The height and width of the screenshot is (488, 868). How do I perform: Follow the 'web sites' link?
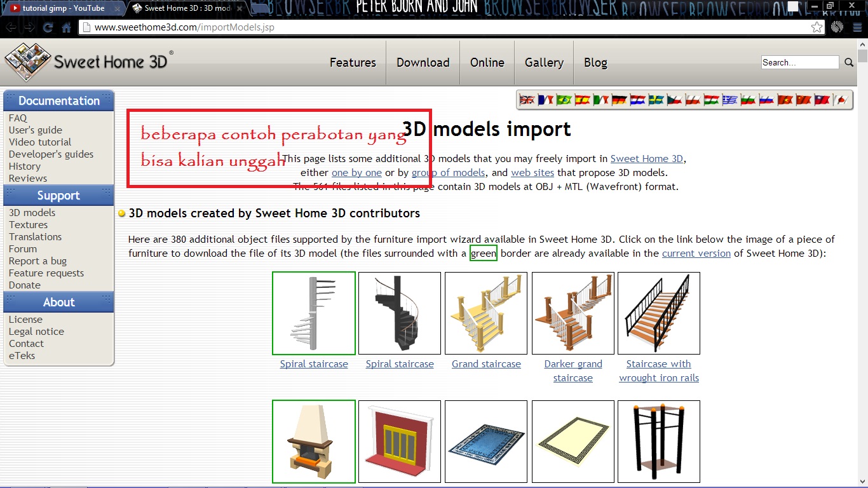coord(532,172)
